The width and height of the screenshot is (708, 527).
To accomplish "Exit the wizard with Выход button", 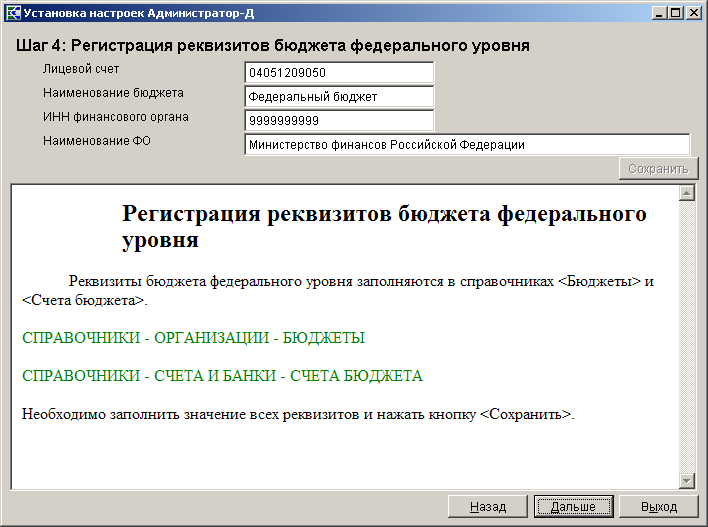I will 659,507.
